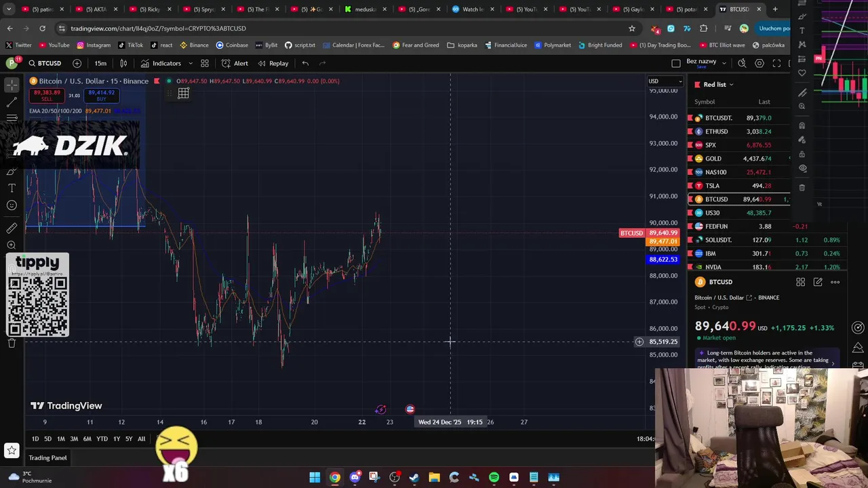
Task: Open the quick search lightning icon
Action: (742, 63)
